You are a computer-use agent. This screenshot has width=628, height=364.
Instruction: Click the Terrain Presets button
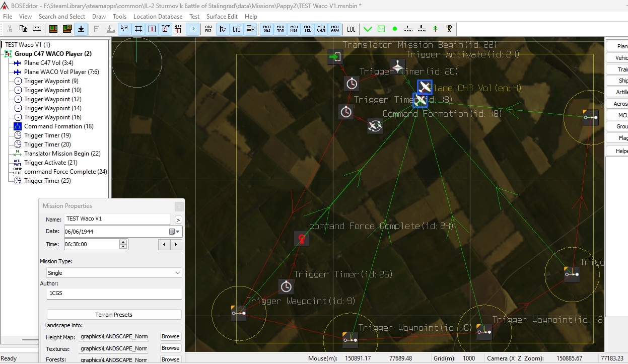coord(114,315)
